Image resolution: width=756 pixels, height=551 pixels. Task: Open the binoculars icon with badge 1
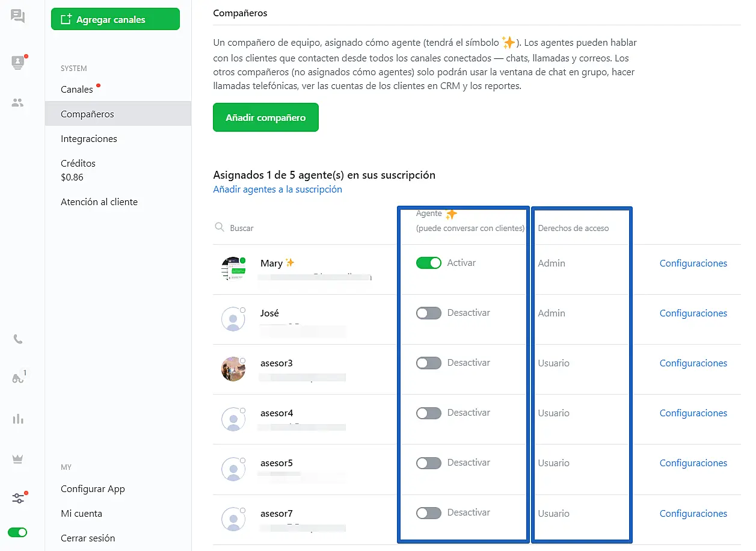(18, 378)
